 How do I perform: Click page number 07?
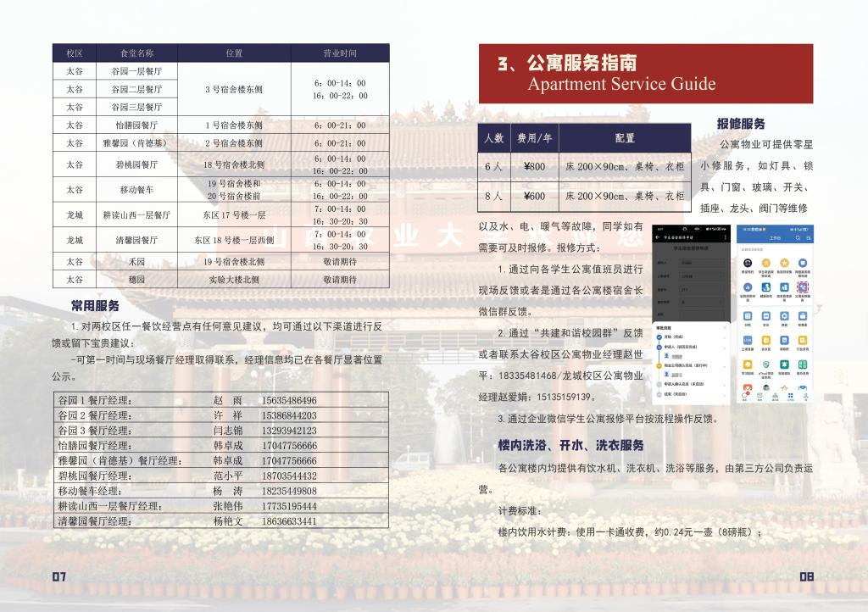click(x=59, y=576)
